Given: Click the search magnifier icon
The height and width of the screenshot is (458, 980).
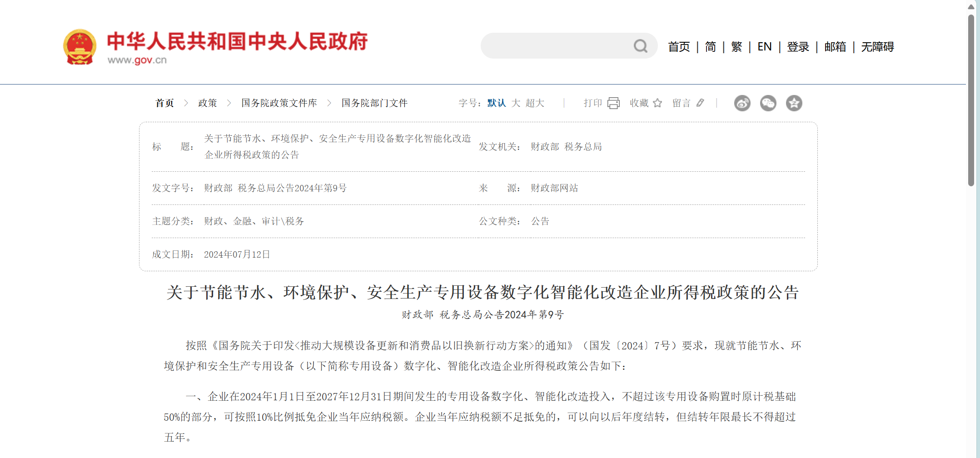Looking at the screenshot, I should tap(640, 46).
